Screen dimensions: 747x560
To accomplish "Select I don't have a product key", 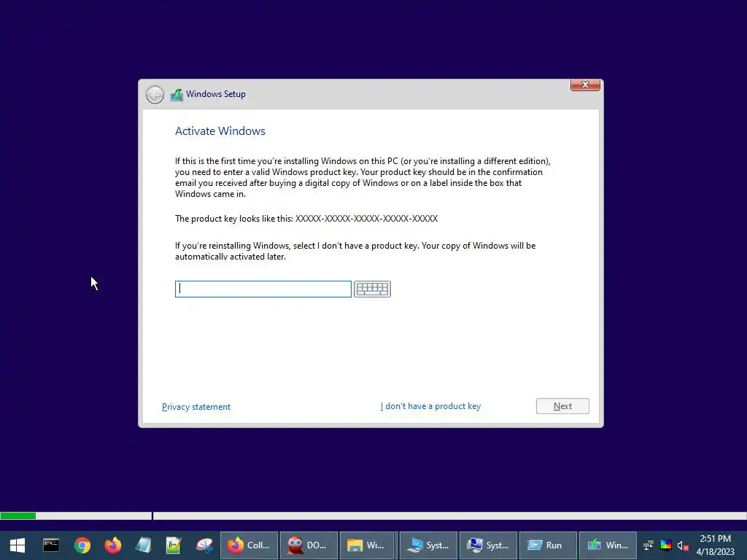I will 430,406.
